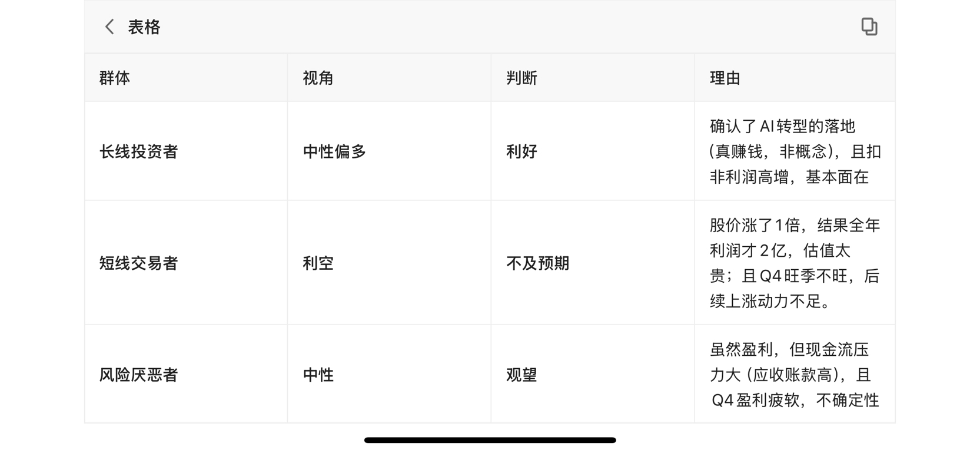Tap the 股价涨了1倍 reason cell

pos(795,263)
